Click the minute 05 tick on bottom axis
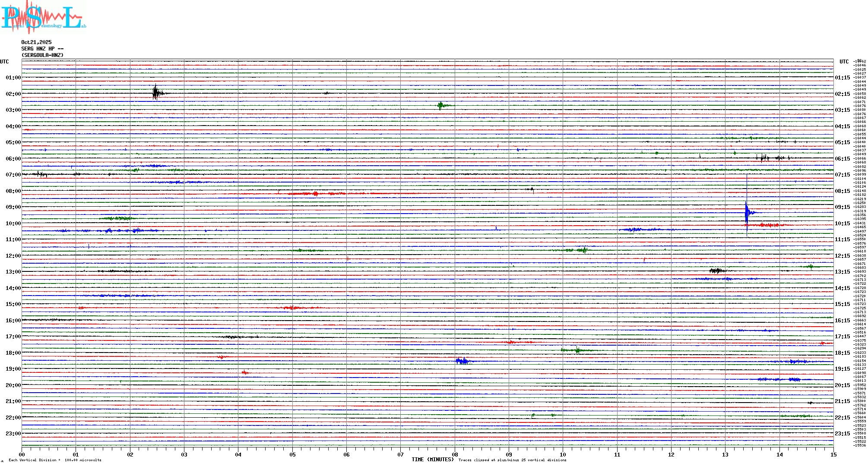Image resolution: width=868 pixels, height=466 pixels. tap(292, 454)
